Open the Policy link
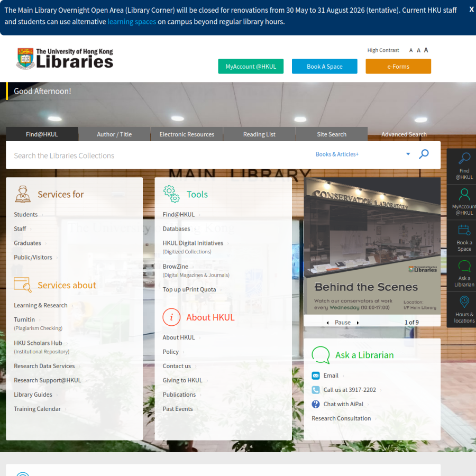Viewport: 476px width, 476px height. [x=171, y=352]
